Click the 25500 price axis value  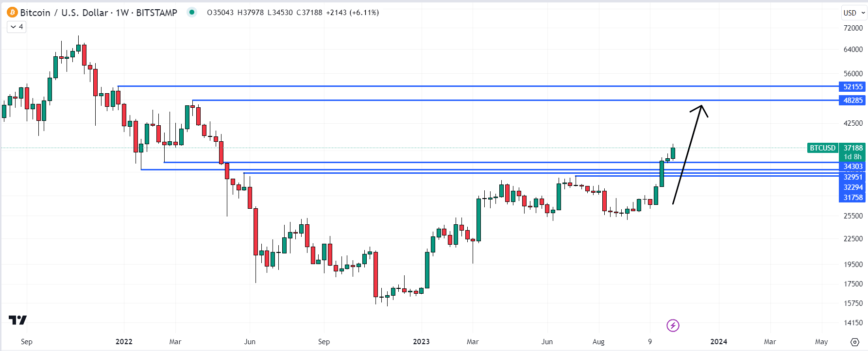(853, 216)
